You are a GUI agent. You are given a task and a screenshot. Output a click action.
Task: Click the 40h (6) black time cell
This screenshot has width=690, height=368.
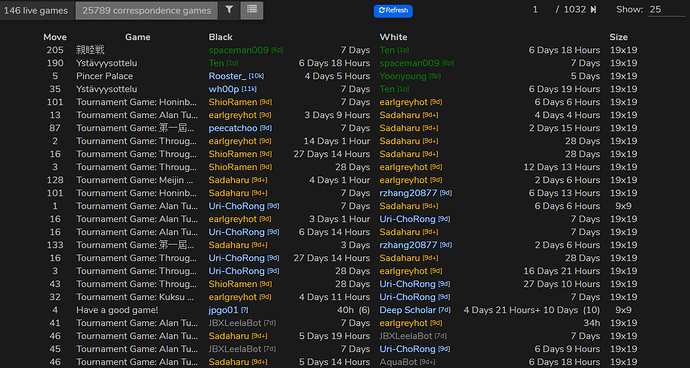353,310
